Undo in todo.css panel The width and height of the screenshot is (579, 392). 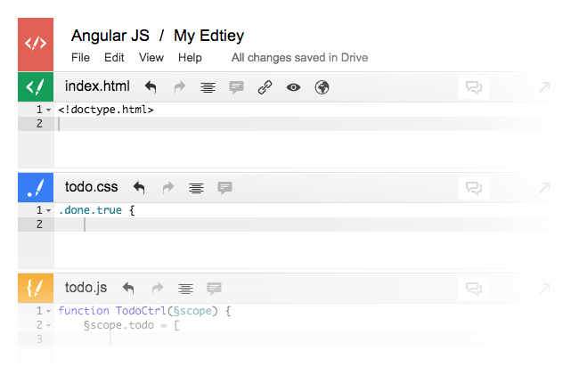[x=139, y=188]
